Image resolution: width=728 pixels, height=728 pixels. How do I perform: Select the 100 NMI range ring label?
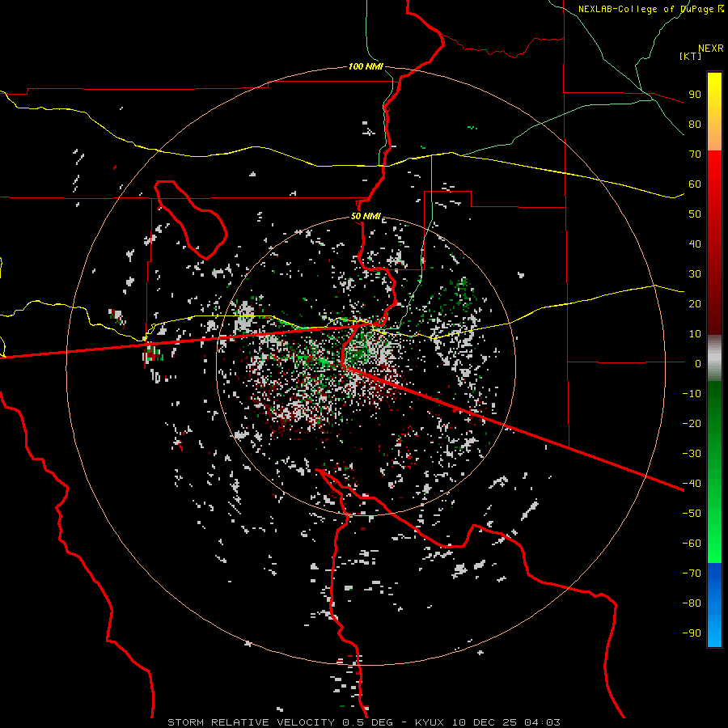[x=366, y=66]
